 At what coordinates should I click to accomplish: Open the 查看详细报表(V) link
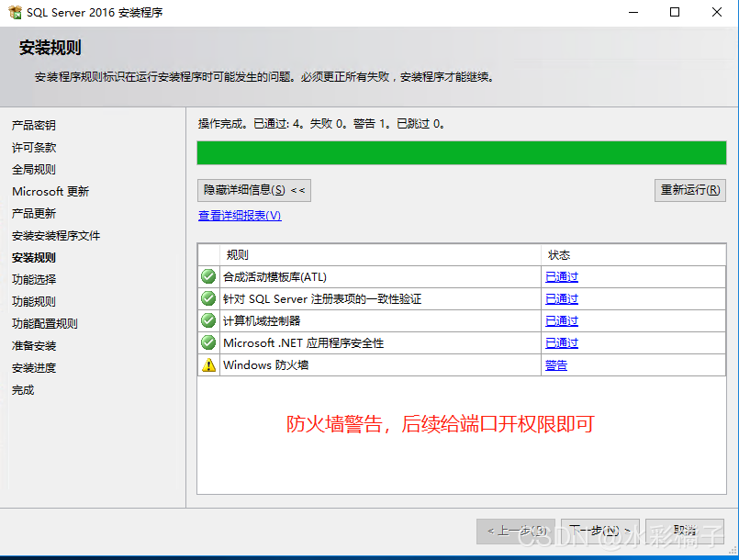click(240, 216)
